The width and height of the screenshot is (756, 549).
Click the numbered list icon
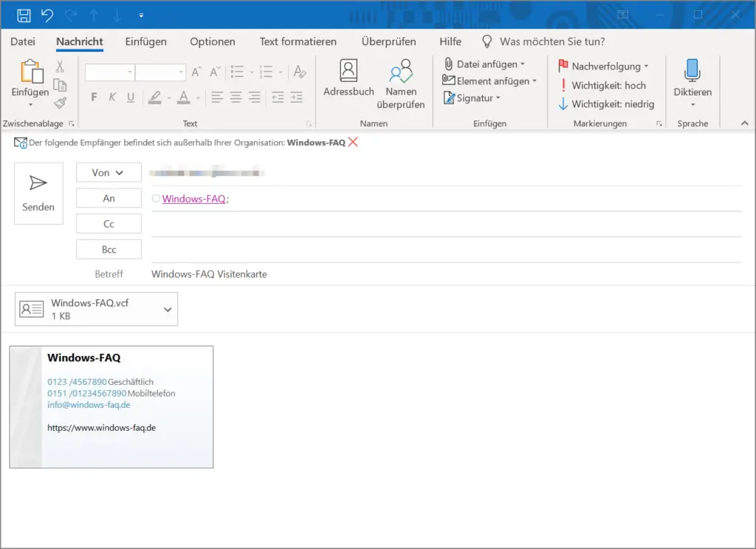[266, 72]
